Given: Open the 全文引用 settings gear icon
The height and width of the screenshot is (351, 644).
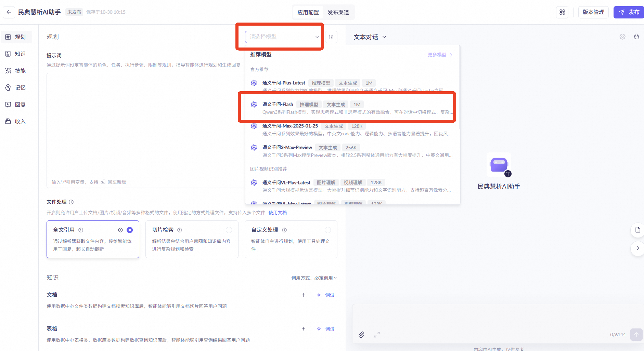Looking at the screenshot, I should (120, 230).
